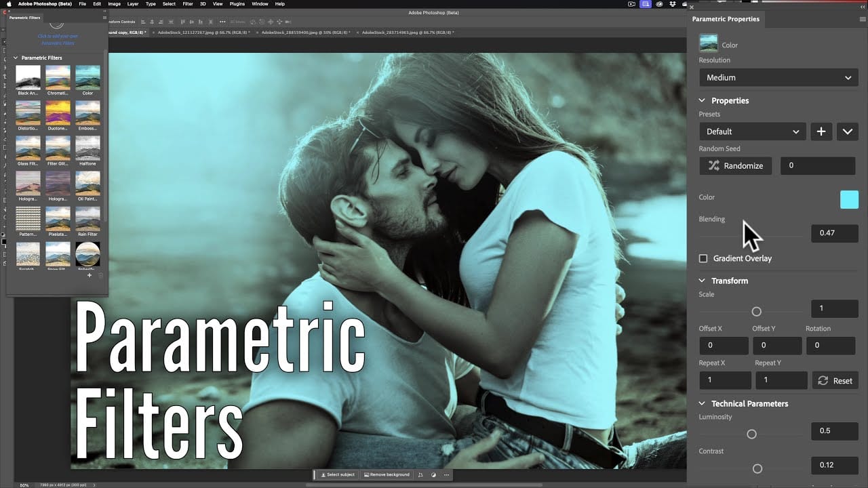Open the Presets Default dropdown
Viewport: 868px width, 488px height.
752,131
